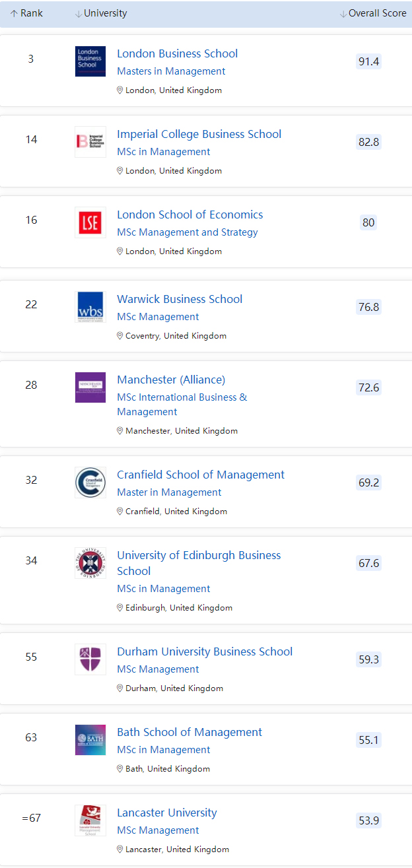Screen dimensions: 412x868
Task: Click the Imperial College Business School logo
Action: (x=90, y=142)
